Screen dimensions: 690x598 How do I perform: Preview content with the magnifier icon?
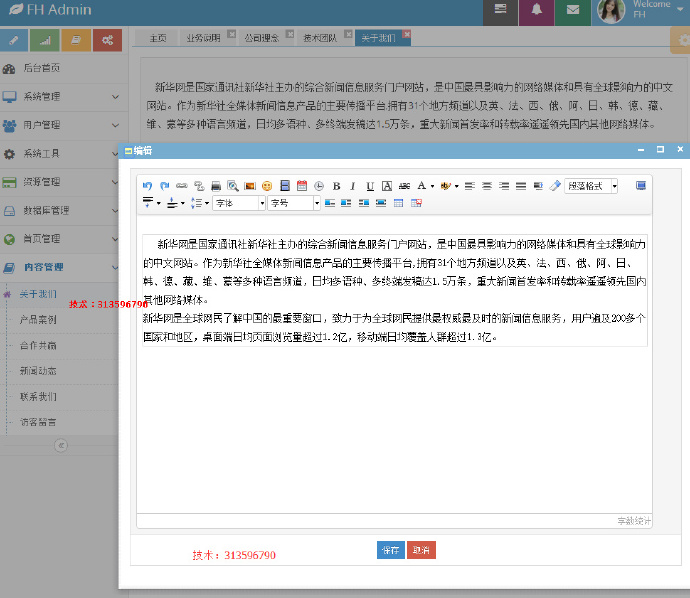[x=233, y=186]
